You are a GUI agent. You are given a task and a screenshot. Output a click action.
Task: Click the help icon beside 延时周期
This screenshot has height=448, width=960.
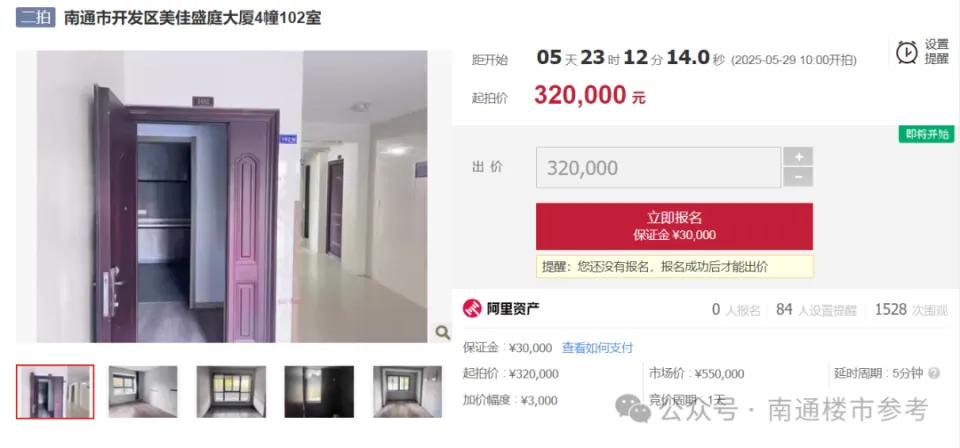[934, 373]
